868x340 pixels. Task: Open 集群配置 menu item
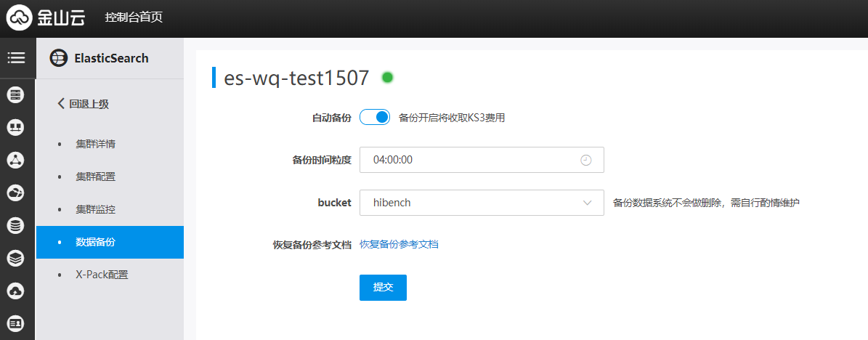pos(95,177)
